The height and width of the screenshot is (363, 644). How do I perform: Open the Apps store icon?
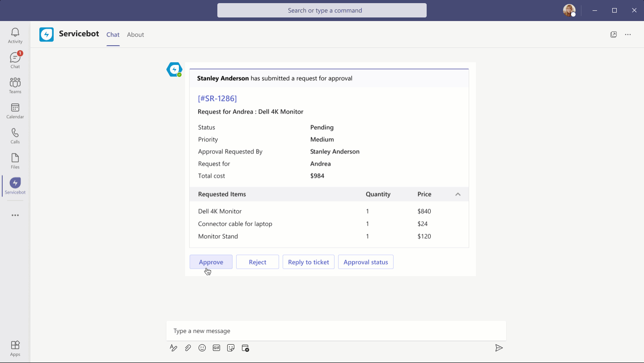[x=15, y=348]
